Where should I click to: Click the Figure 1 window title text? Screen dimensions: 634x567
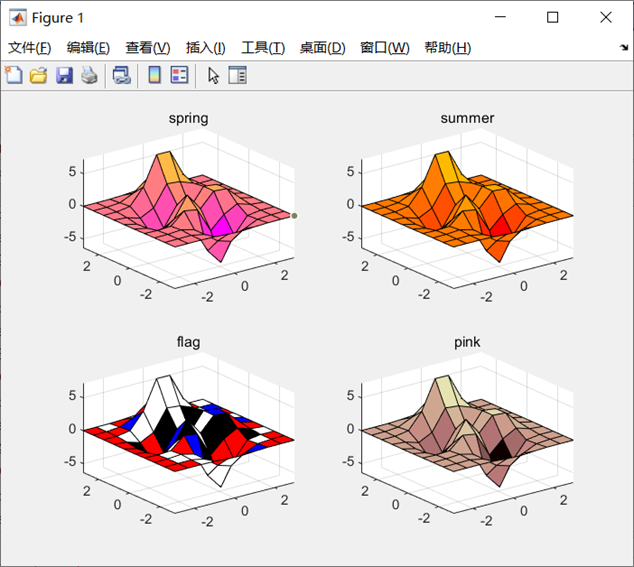click(x=57, y=18)
